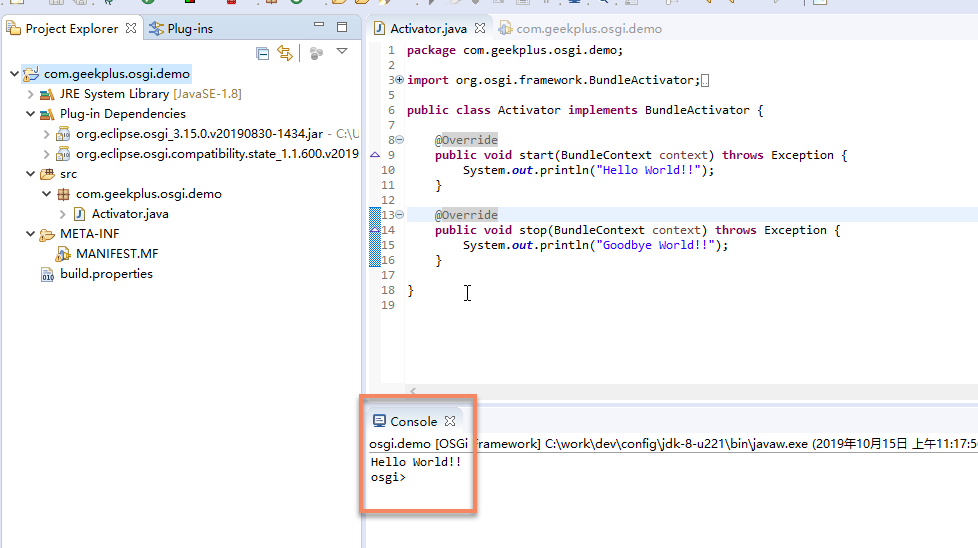Expand org.eclipse.osgi_3.15.0 jar node
Image resolution: width=978 pixels, height=548 pixels.
coord(46,134)
